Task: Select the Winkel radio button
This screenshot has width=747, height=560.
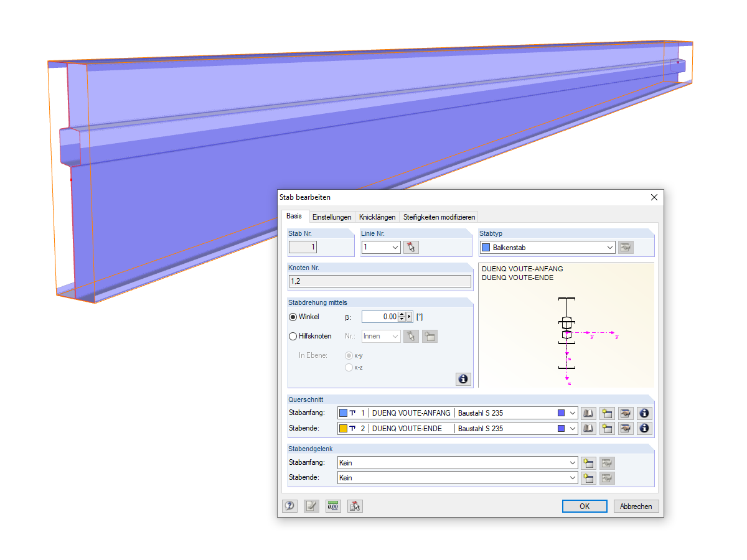Action: (x=293, y=317)
